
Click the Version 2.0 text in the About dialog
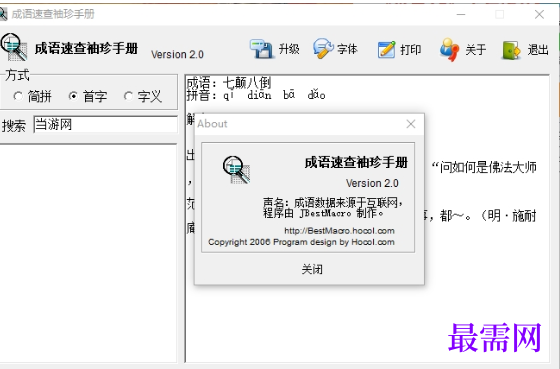point(372,183)
